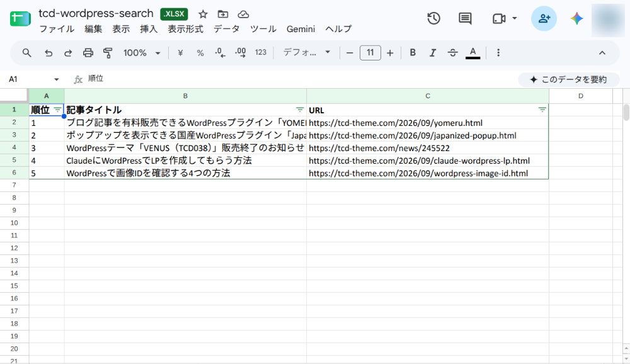The height and width of the screenshot is (364, 630).
Task: Collapse the header with the up chevron
Action: click(x=602, y=53)
